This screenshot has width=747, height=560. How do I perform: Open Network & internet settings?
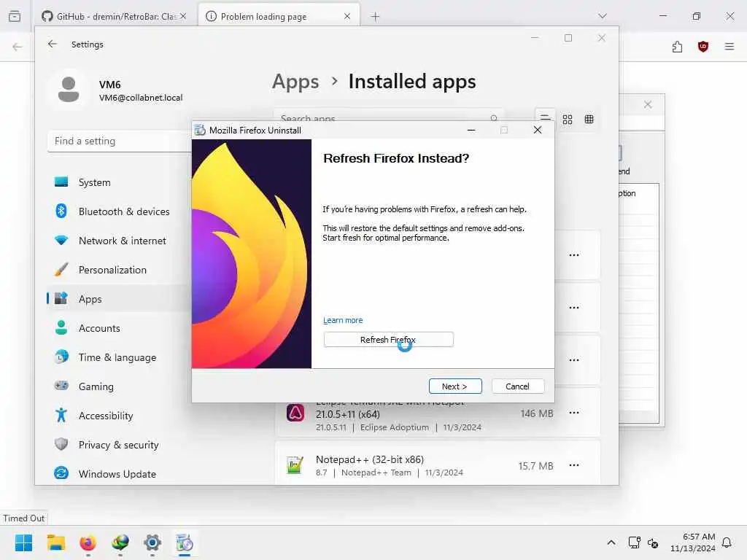[119, 241]
